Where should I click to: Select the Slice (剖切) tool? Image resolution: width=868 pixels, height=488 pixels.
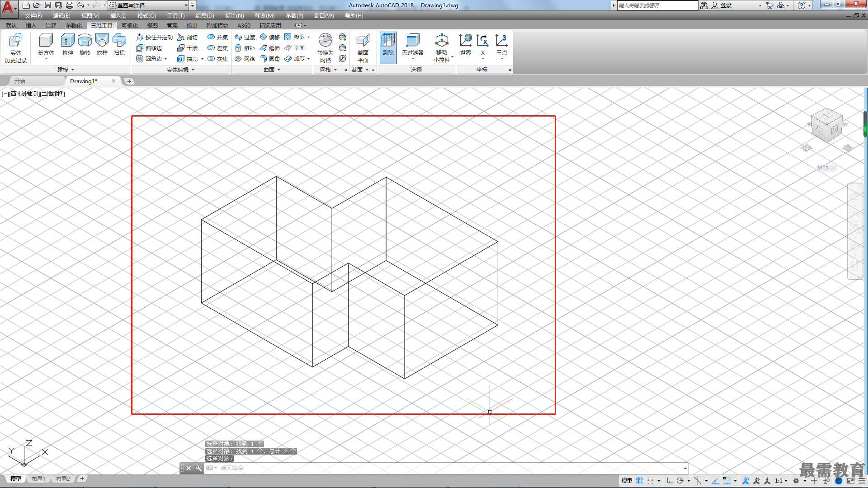[x=188, y=37]
